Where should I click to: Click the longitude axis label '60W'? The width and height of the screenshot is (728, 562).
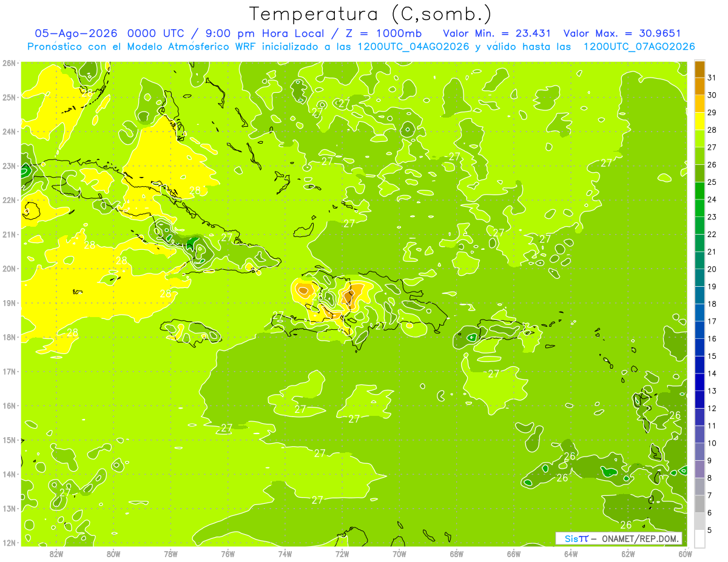tap(686, 554)
